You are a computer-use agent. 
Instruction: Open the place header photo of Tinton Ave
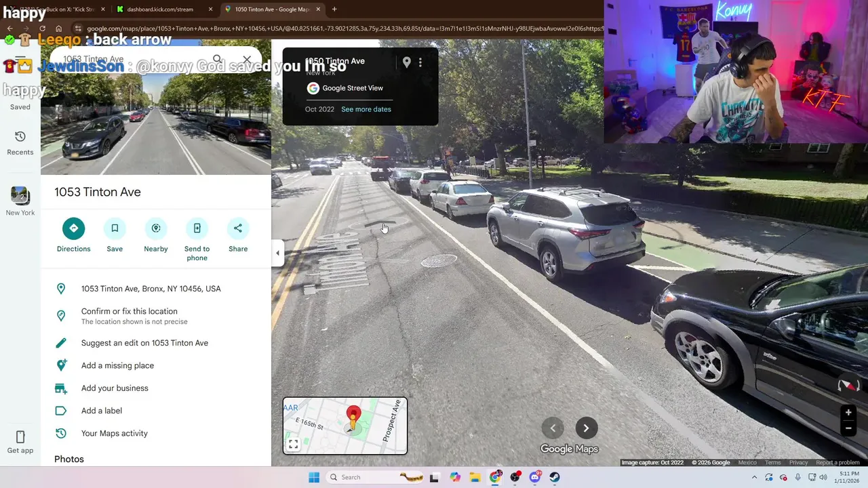click(x=156, y=122)
